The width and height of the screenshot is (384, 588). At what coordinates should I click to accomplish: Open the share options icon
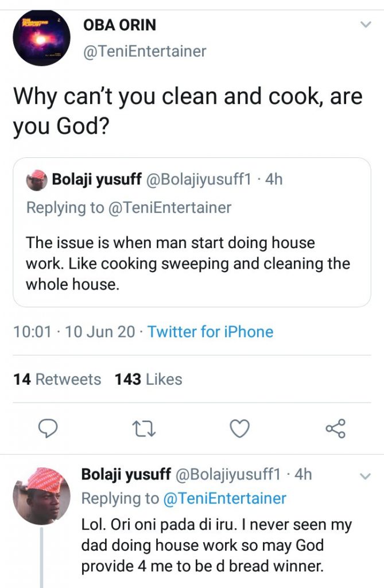(335, 428)
